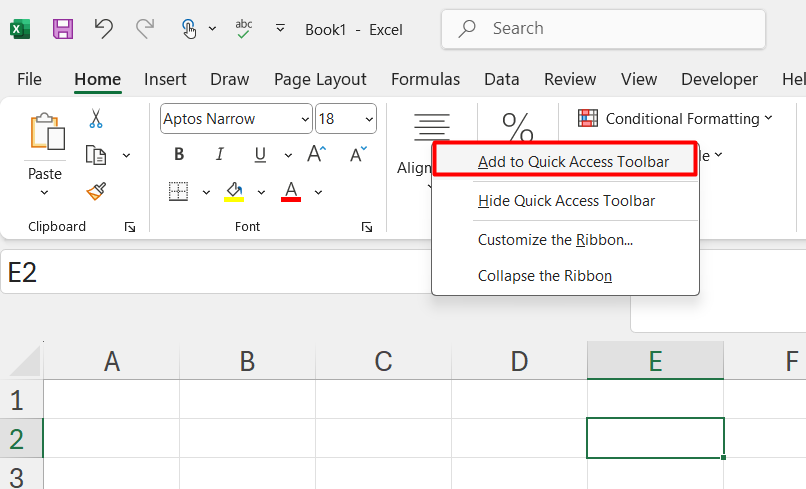Increase font size with the larger A
The image size is (806, 489).
pyautogui.click(x=316, y=154)
